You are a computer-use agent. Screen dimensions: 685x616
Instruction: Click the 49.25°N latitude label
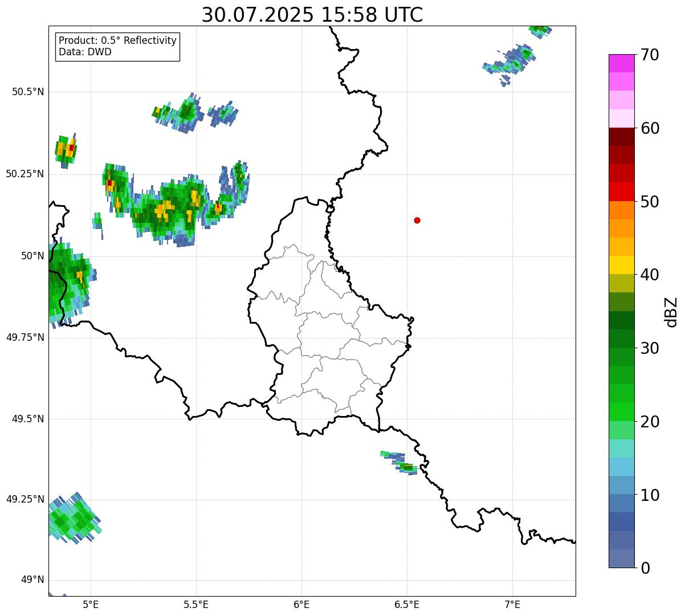point(25,499)
